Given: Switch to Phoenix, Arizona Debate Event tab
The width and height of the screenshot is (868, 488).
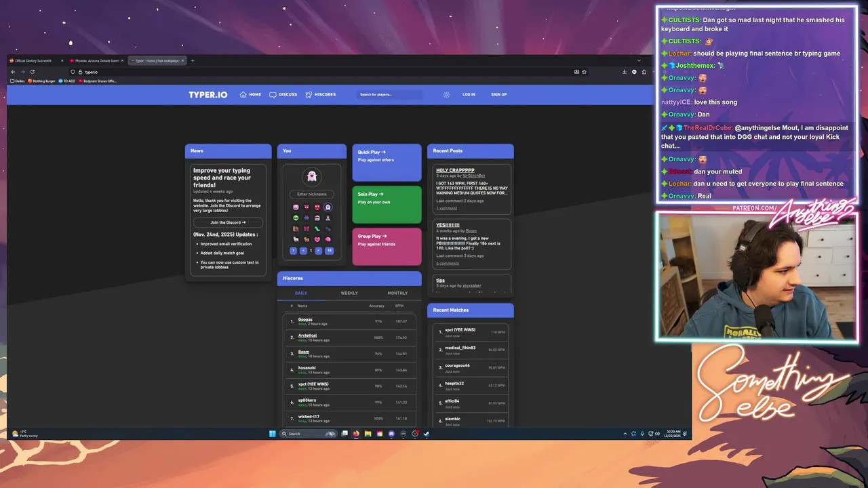Looking at the screenshot, I should [96, 61].
